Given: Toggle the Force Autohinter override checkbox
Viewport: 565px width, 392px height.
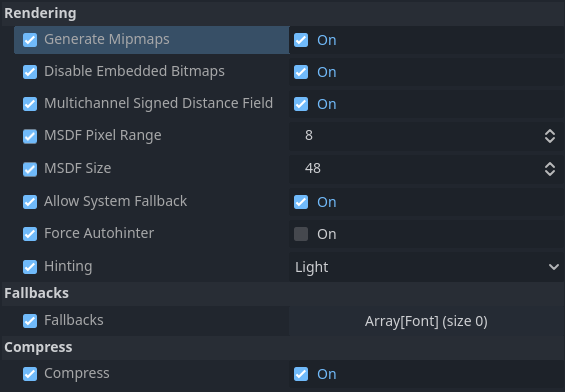Looking at the screenshot, I should [30, 234].
